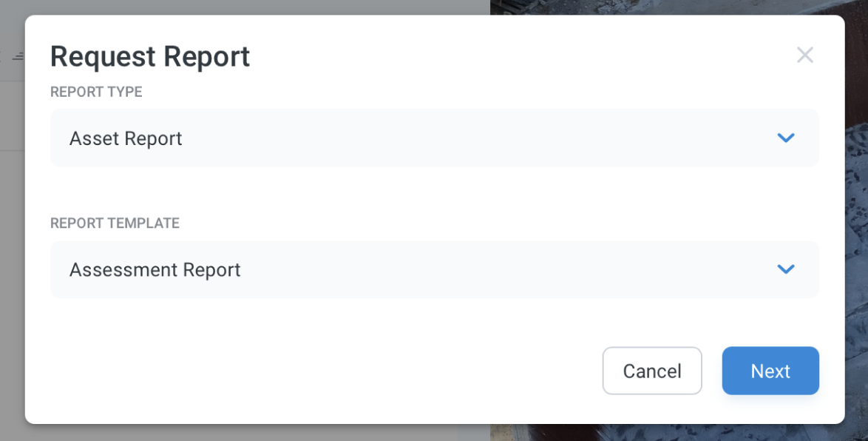Viewport: 868px width, 441px height.
Task: Click the REPORT TYPE field label
Action: pyautogui.click(x=96, y=92)
